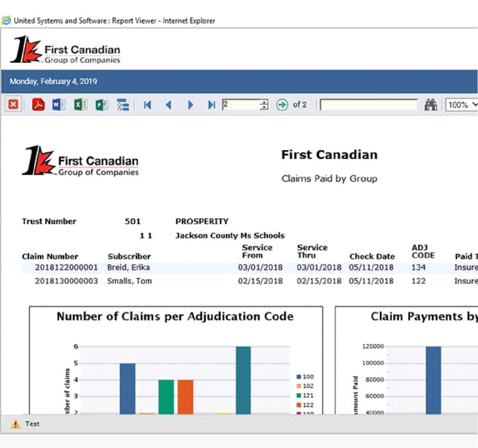
Task: Click the blue bar with five claims
Action: tap(127, 389)
